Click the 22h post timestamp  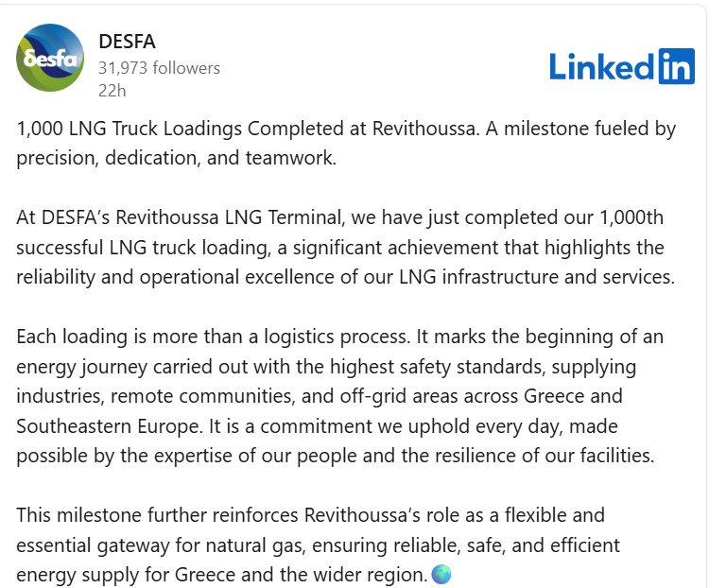112,92
